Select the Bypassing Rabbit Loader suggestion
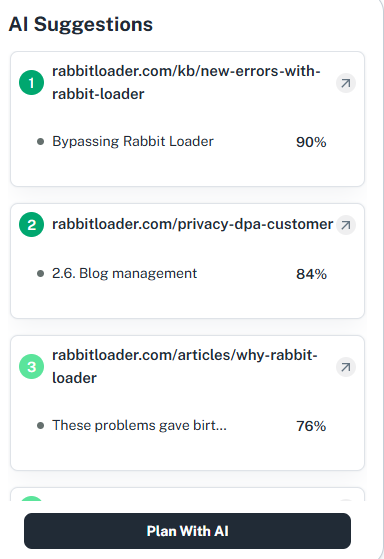Viewport: 384px width, 559px height. (133, 142)
